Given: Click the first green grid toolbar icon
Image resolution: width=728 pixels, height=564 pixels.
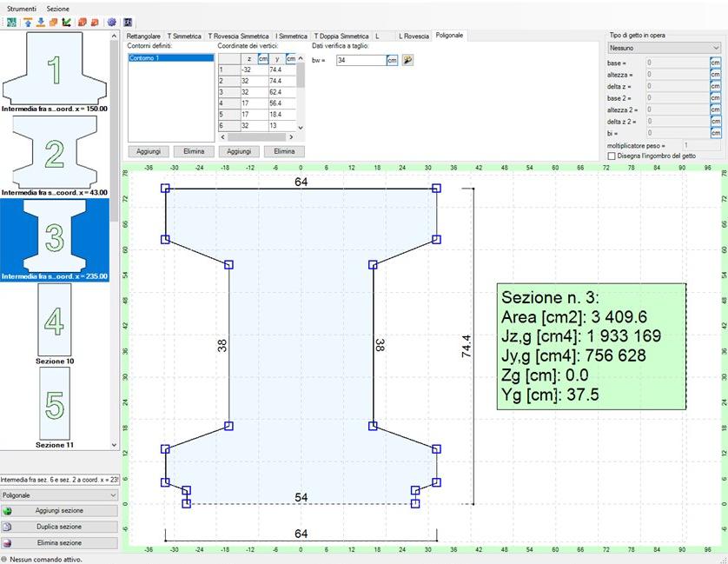Looking at the screenshot, I should pyautogui.click(x=11, y=22).
